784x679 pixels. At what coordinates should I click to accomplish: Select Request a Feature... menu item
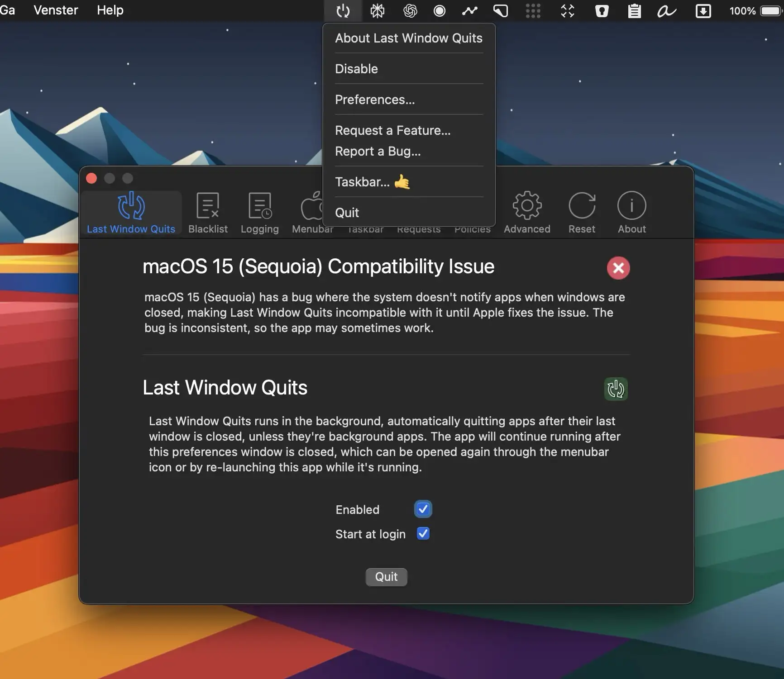409,130
